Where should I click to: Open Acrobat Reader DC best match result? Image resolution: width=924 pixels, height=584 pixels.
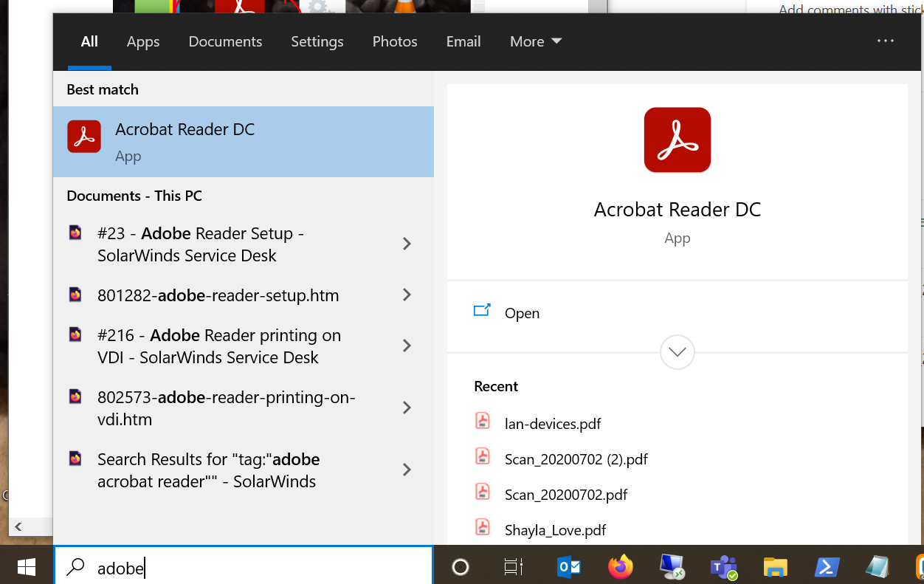(244, 142)
